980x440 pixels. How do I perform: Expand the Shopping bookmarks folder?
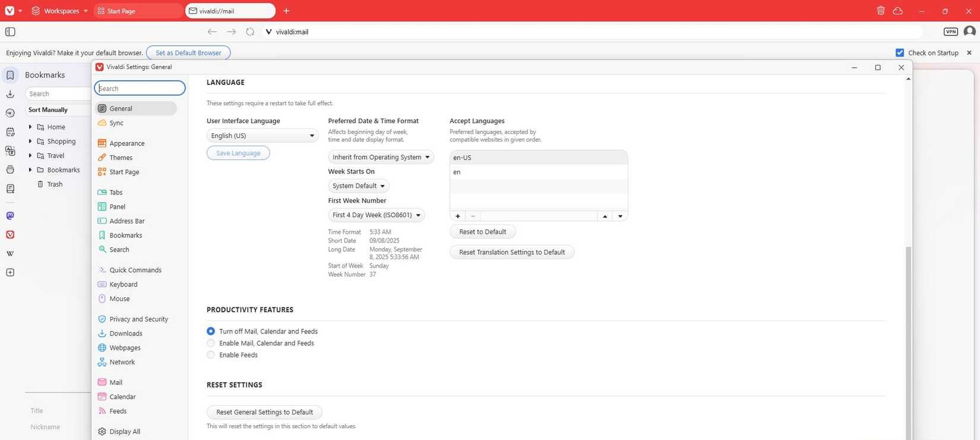(x=30, y=142)
